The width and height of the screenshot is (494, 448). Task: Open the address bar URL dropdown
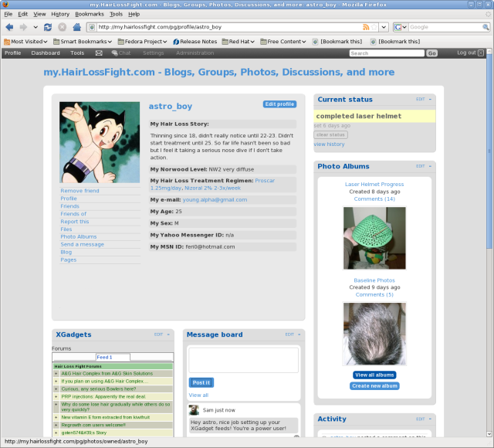tap(384, 27)
